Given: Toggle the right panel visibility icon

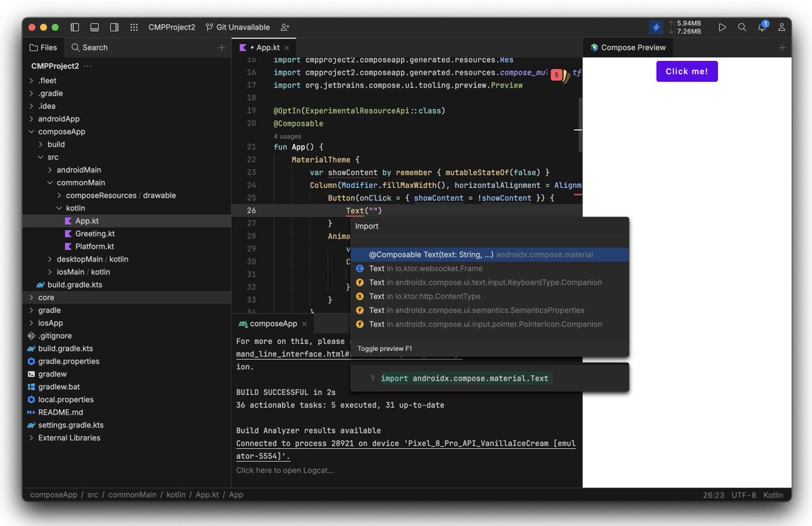Looking at the screenshot, I should click(x=113, y=27).
